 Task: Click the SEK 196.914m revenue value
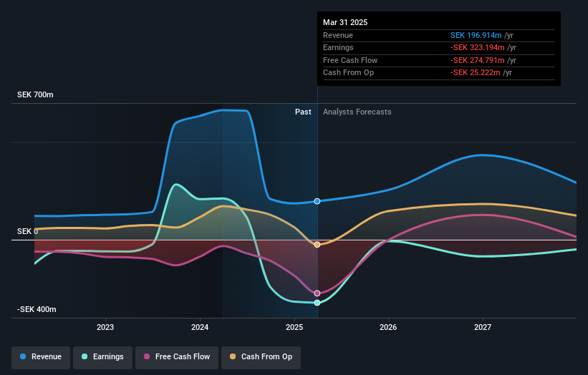[x=476, y=35]
